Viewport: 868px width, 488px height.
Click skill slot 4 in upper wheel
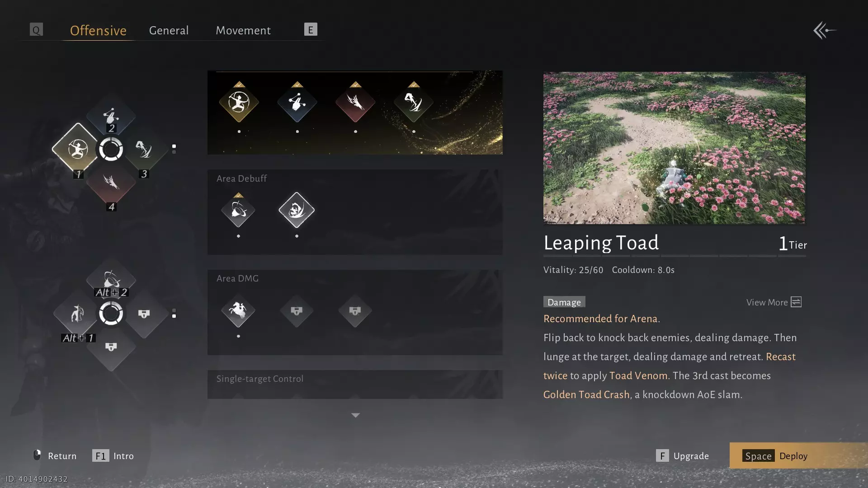pos(111,183)
